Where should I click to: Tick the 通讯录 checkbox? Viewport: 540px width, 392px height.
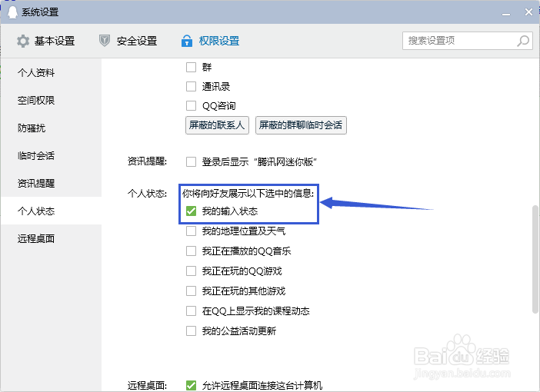pos(191,86)
